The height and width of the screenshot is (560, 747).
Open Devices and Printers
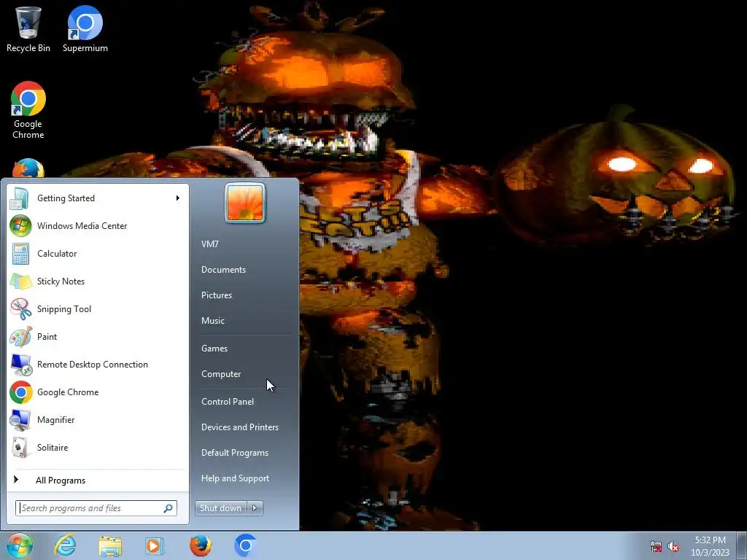tap(240, 427)
